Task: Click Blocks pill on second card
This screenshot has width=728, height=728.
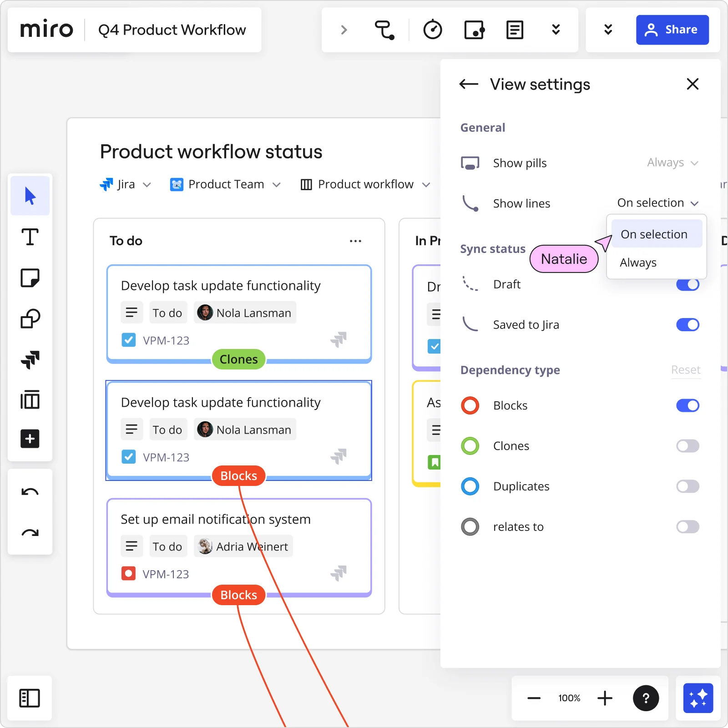Action: (x=238, y=476)
